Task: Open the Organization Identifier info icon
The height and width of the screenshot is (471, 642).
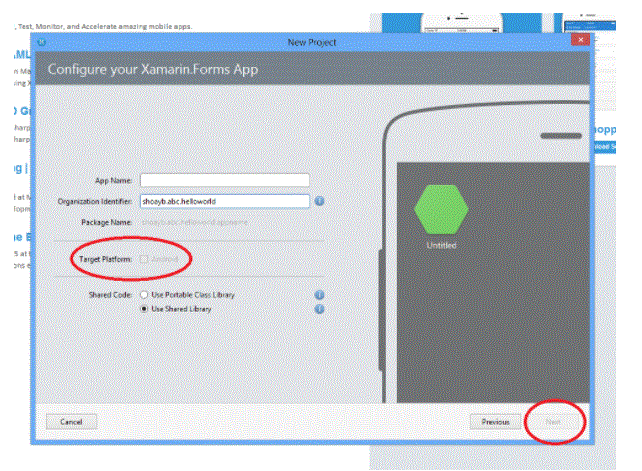Action: 319,201
